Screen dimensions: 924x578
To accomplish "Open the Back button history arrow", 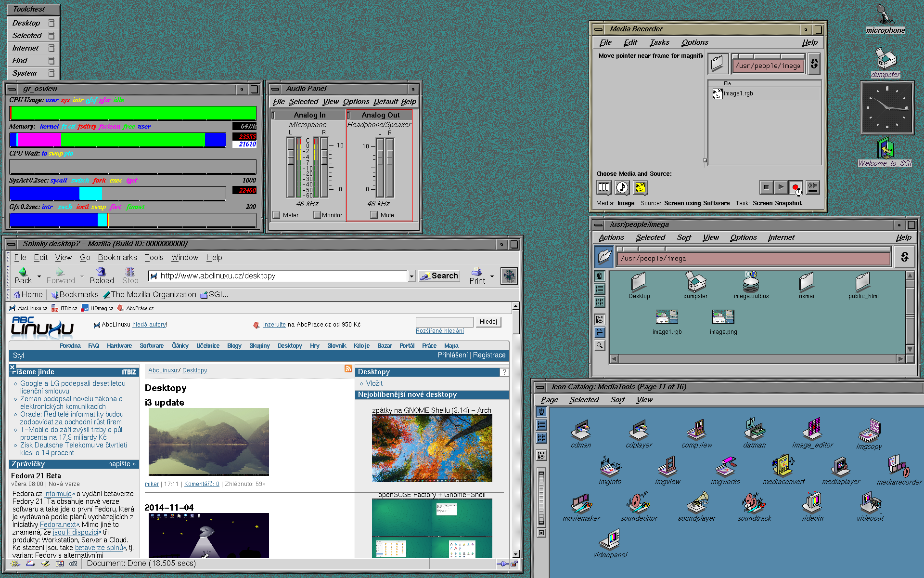I will click(39, 276).
